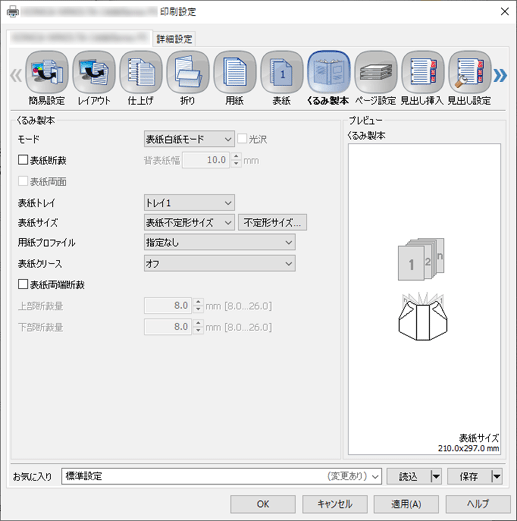Image resolution: width=517 pixels, height=521 pixels.
Task: Toggle the 表紙両面 checkbox
Action: [23, 181]
